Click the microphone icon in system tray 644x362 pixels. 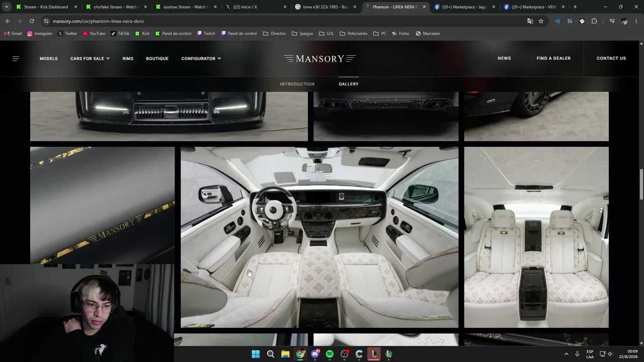577,354
